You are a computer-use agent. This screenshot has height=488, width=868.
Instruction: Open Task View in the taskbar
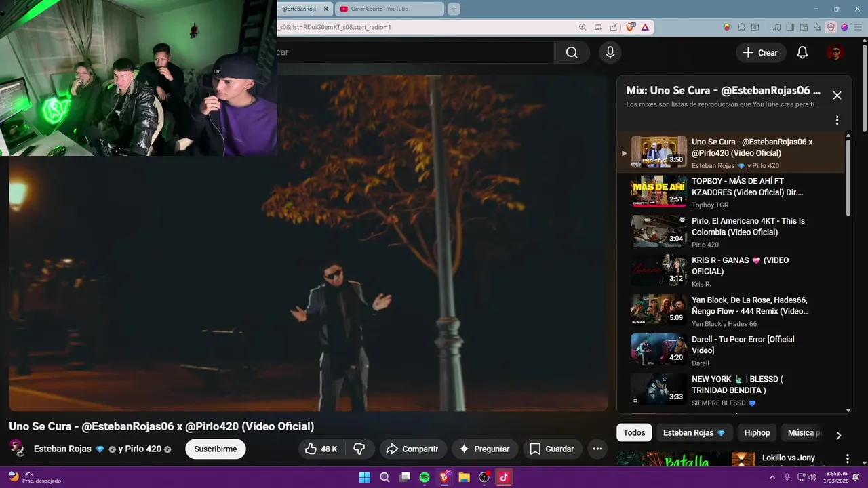405,477
